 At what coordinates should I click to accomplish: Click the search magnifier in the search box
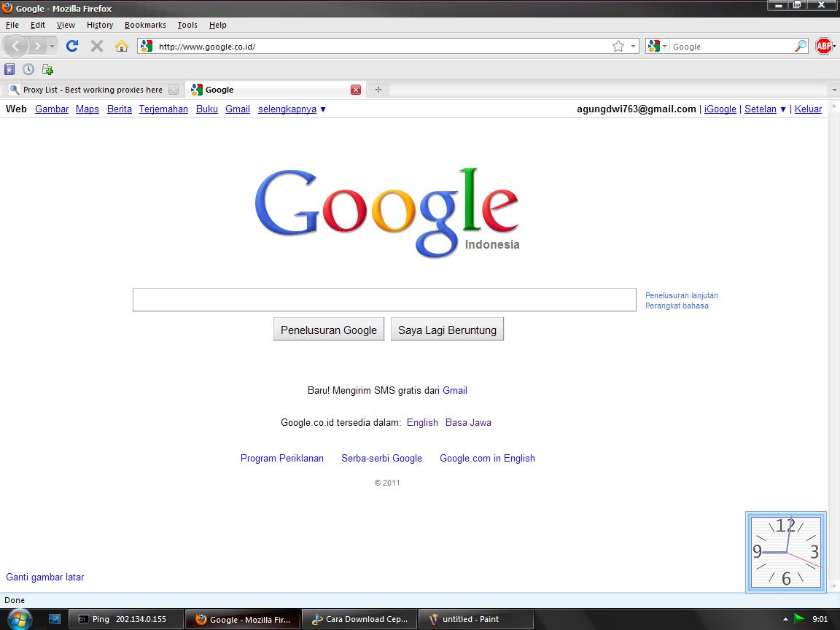801,46
